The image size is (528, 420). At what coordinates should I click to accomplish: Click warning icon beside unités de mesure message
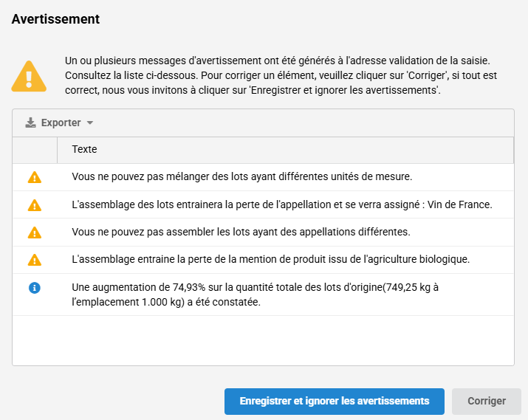click(x=34, y=177)
